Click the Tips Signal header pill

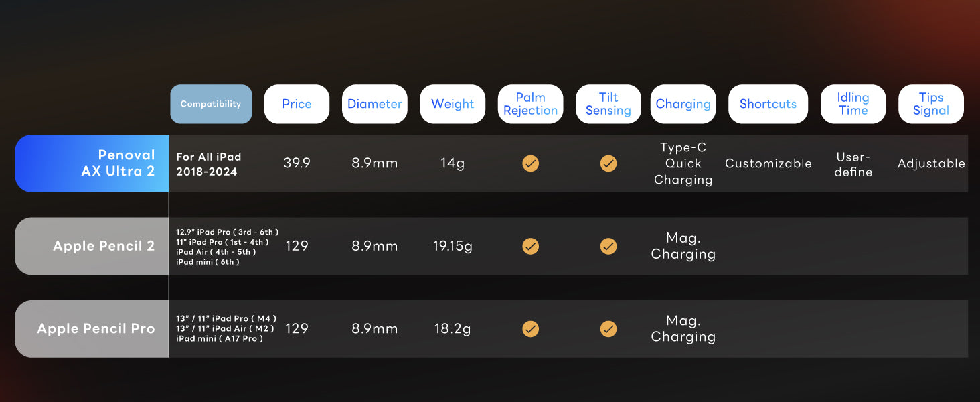(931, 104)
